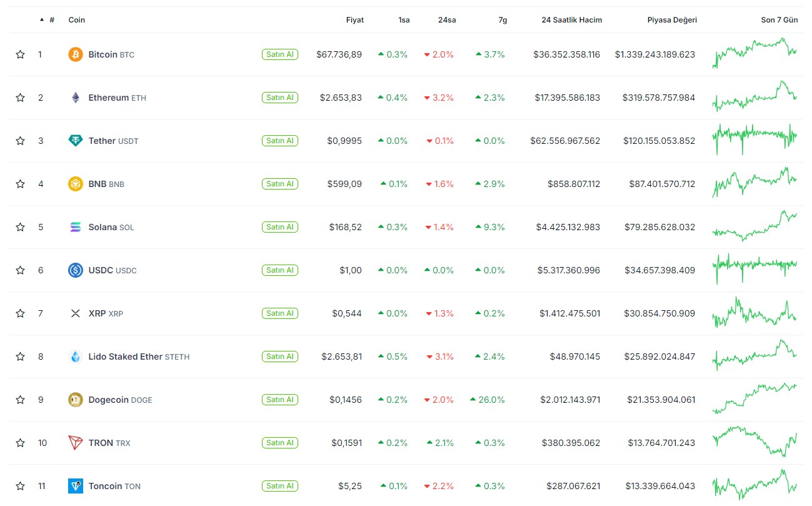The height and width of the screenshot is (506, 812).
Task: Sort by Piyasa Değeri column
Action: (x=672, y=20)
